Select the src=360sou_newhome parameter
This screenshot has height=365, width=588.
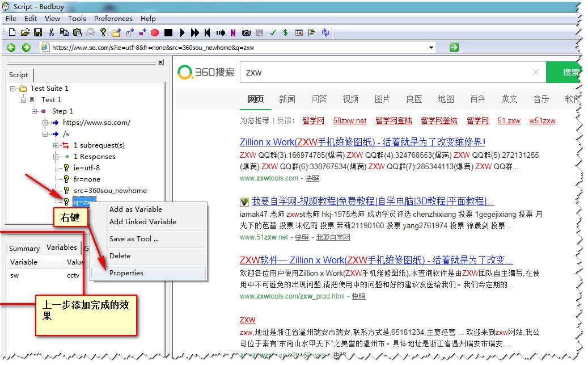[110, 190]
